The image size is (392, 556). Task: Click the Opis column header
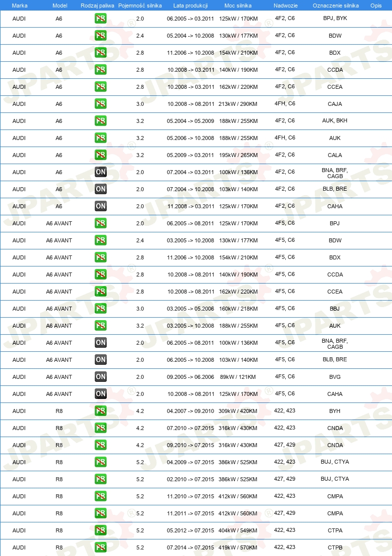376,6
